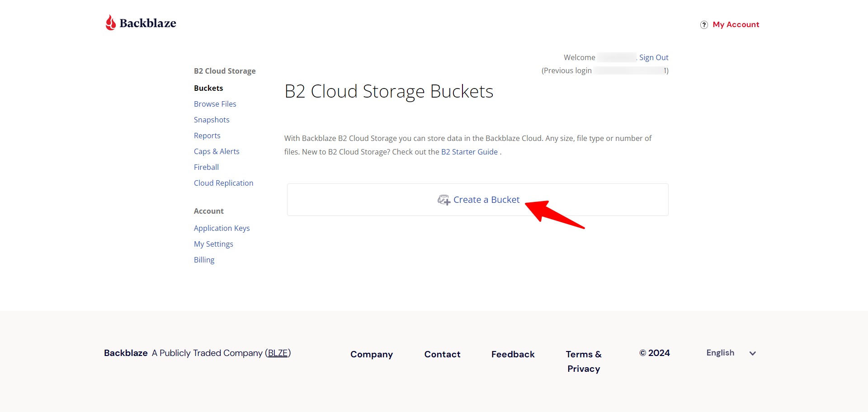Image resolution: width=868 pixels, height=412 pixels.
Task: Click the © 2024 copyright text
Action: point(655,353)
